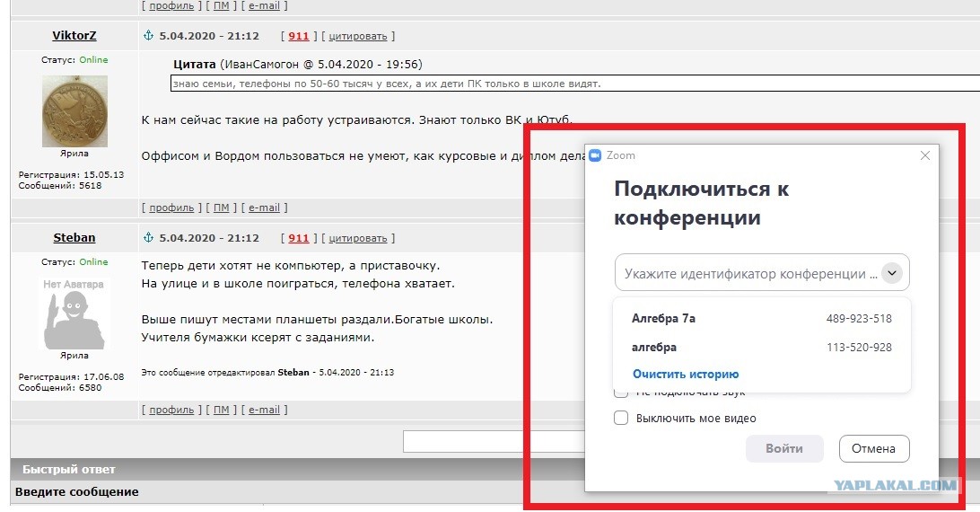The image size is (980, 512).
Task: Select the 'Алгебра 7а' conference entry
Action: tap(762, 319)
